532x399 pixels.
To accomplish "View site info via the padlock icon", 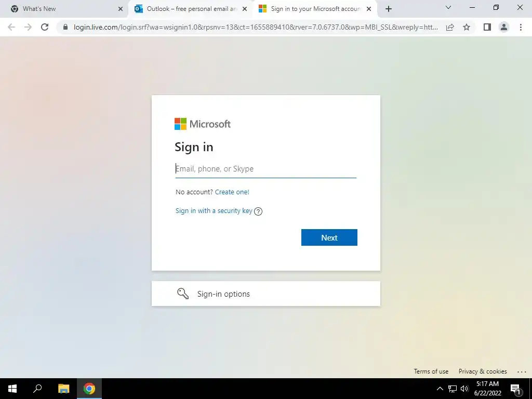I will 65,27.
